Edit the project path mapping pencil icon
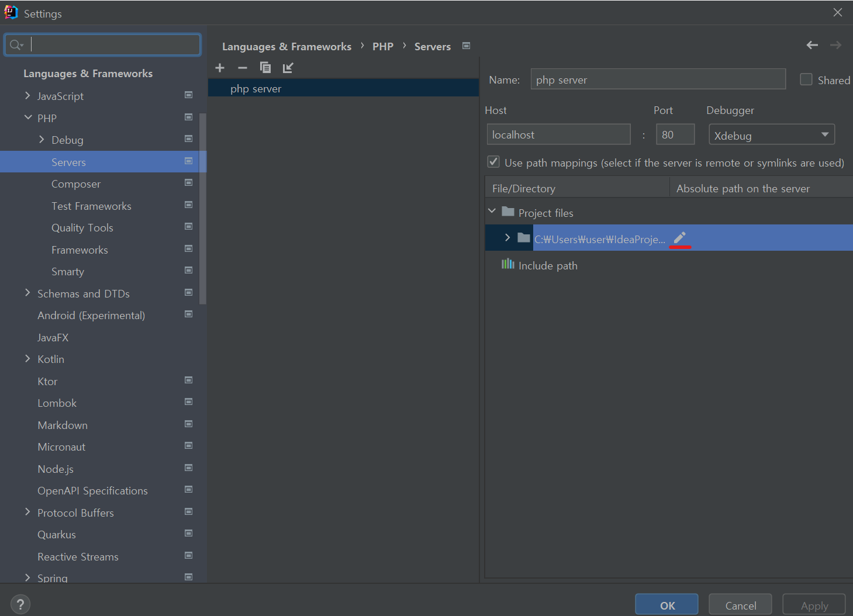This screenshot has height=616, width=853. pyautogui.click(x=679, y=237)
